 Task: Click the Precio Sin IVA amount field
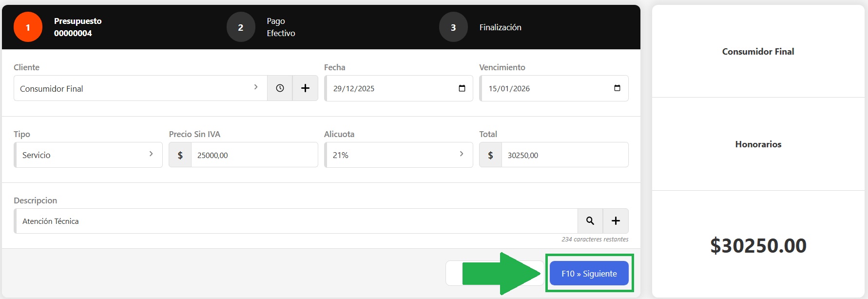(x=253, y=155)
